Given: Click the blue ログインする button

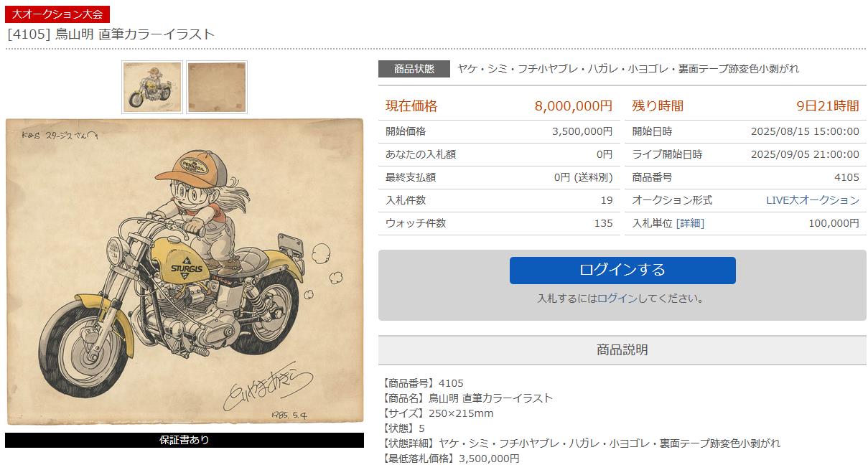Looking at the screenshot, I should click(622, 270).
